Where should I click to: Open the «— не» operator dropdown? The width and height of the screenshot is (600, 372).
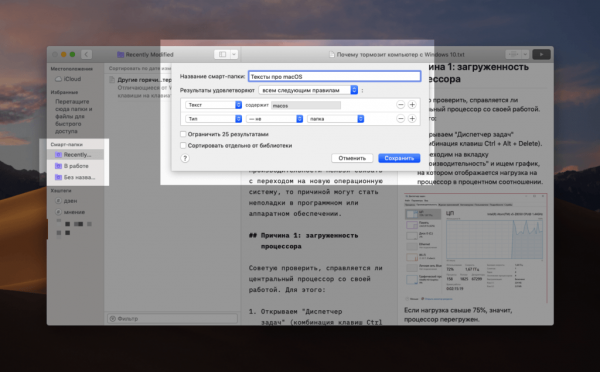(x=274, y=119)
